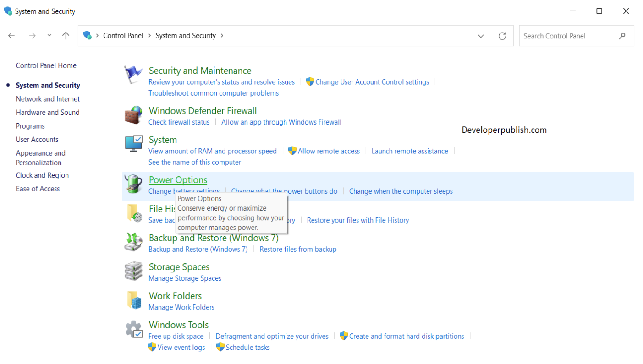
Task: Change when the computer sleeps
Action: [x=401, y=191]
